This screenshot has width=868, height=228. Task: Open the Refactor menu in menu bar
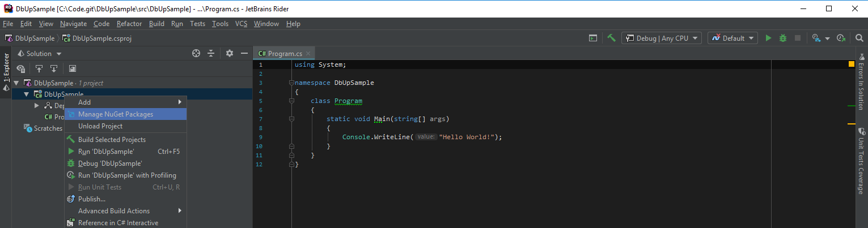[x=129, y=24]
